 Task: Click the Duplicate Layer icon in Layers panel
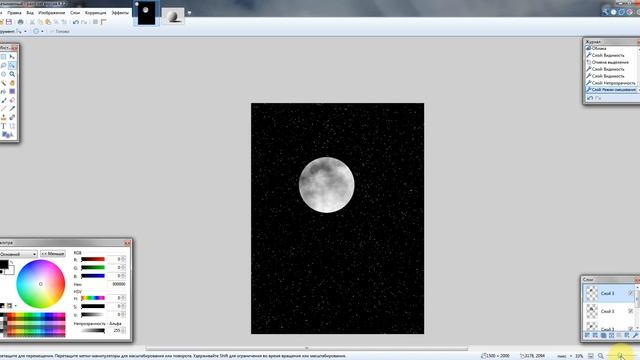point(604,336)
